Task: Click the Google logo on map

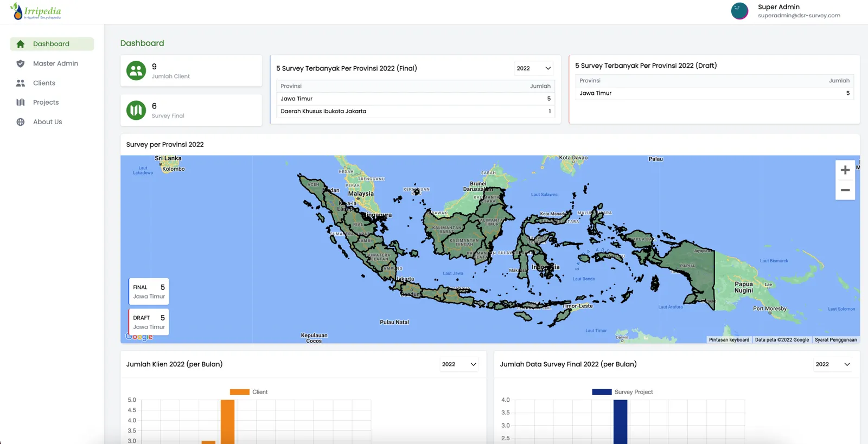Action: 139,337
